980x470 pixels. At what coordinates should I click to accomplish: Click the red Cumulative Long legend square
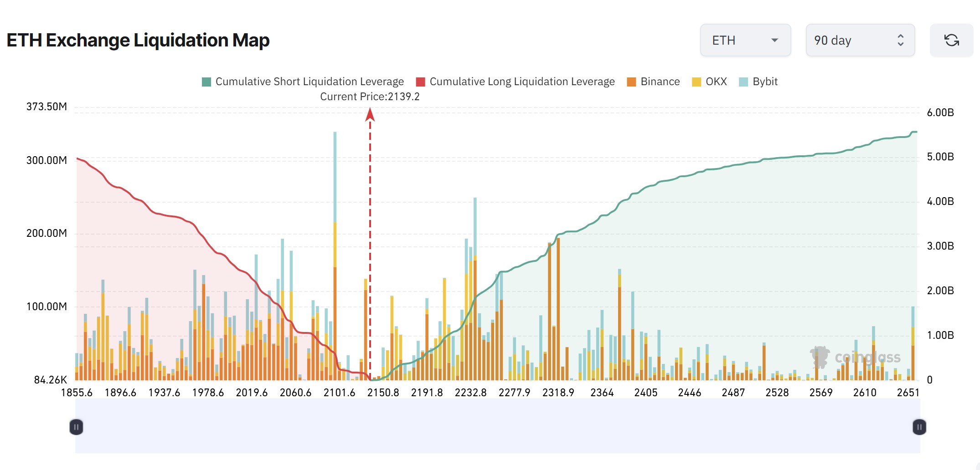coord(420,82)
